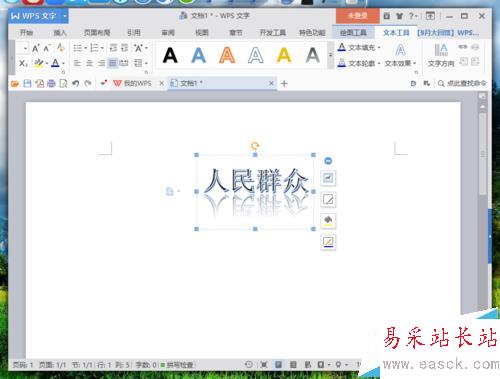Open the WPS 文字 application menu
Image resolution: width=500 pixels, height=379 pixels.
point(38,16)
